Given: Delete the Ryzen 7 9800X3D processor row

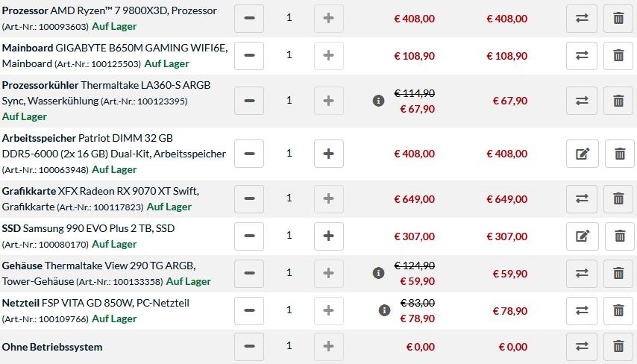Looking at the screenshot, I should coord(618,18).
